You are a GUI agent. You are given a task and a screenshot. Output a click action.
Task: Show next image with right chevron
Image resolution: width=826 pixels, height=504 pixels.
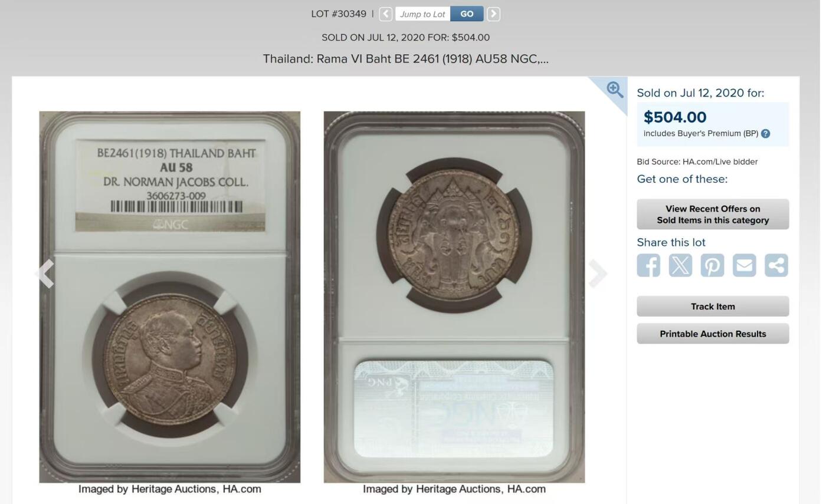(x=598, y=274)
